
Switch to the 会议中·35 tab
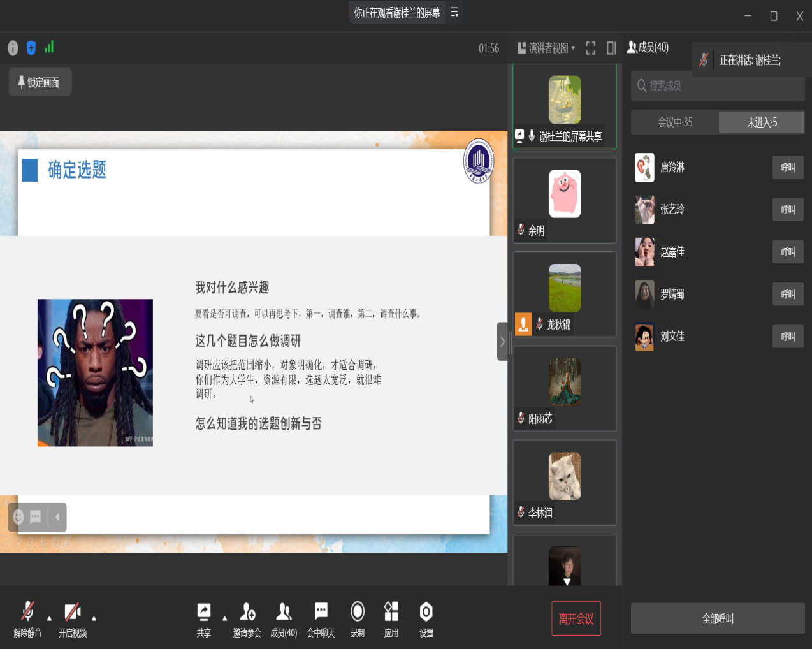pos(675,122)
